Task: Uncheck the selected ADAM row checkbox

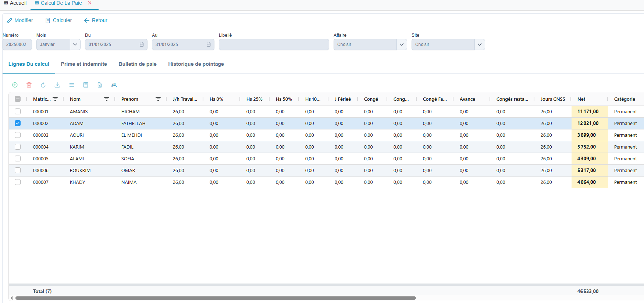Action: 18,123
